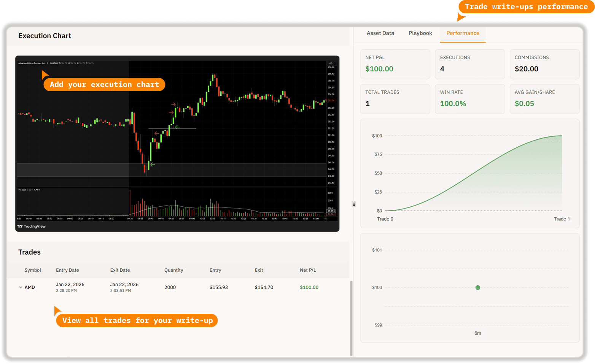Click the Symbol column header
Image resolution: width=595 pixels, height=364 pixels.
(33, 270)
